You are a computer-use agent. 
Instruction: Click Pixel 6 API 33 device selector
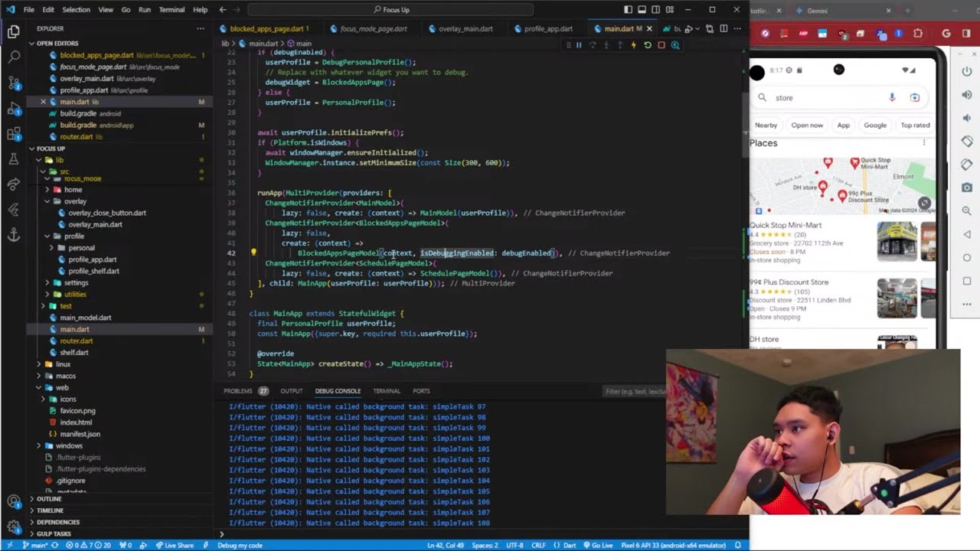[x=674, y=545]
